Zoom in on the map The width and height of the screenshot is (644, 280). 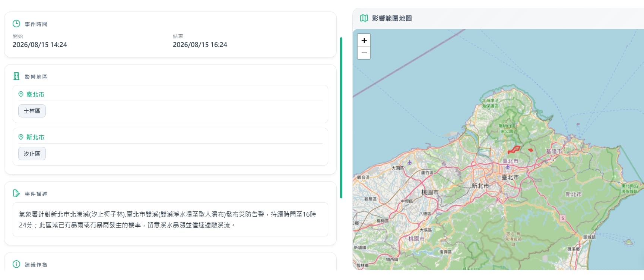364,40
